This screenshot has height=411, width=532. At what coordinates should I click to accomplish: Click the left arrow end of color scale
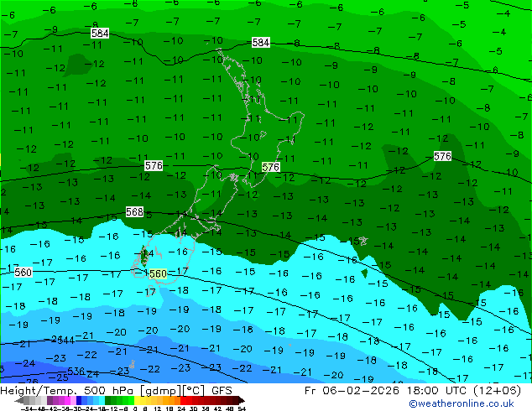point(19,400)
